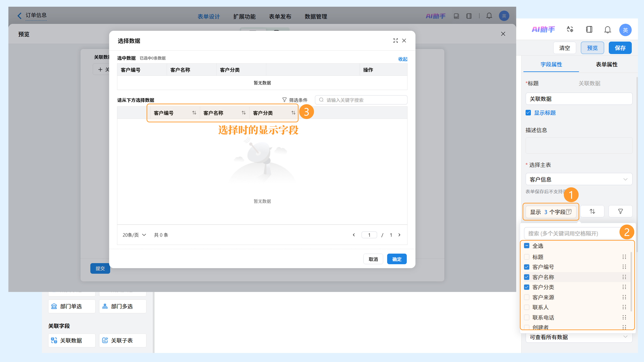Check the 联系电话 field checkbox
The image size is (644, 362).
[x=526, y=318]
